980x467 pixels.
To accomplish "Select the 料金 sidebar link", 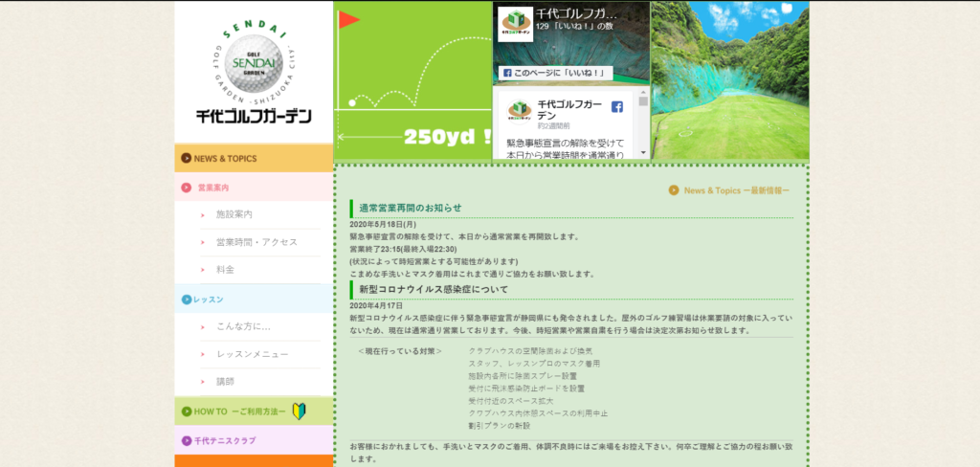I will [x=226, y=270].
